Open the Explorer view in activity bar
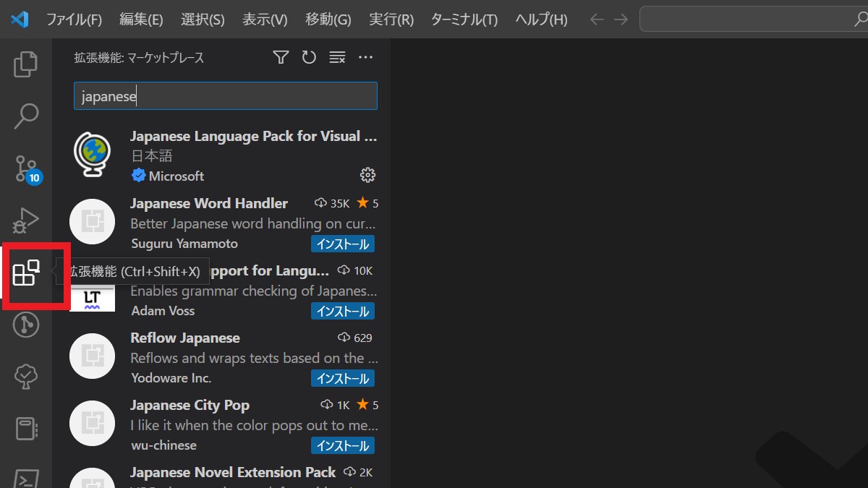868x488 pixels. pyautogui.click(x=26, y=64)
